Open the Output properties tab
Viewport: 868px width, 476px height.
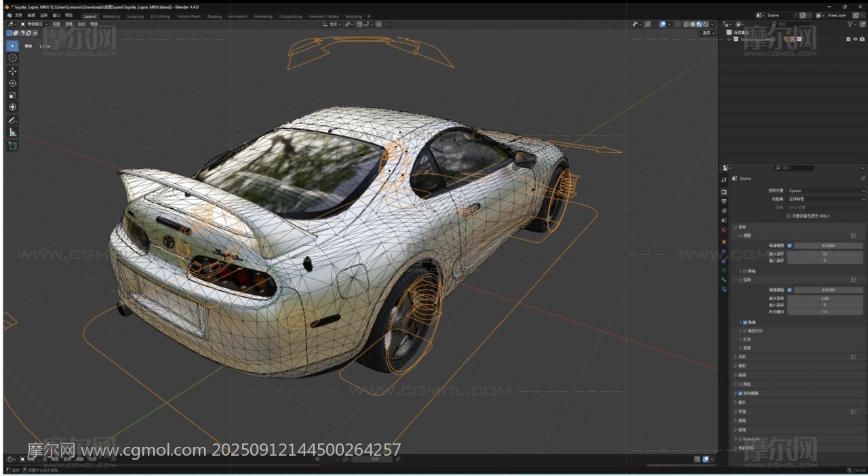(x=724, y=201)
